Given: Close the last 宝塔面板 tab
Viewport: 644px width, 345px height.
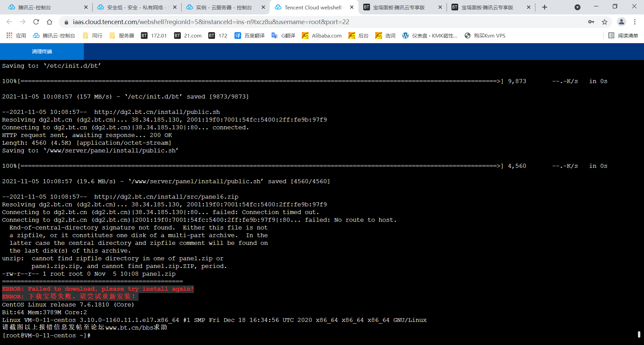Looking at the screenshot, I should coord(529,7).
